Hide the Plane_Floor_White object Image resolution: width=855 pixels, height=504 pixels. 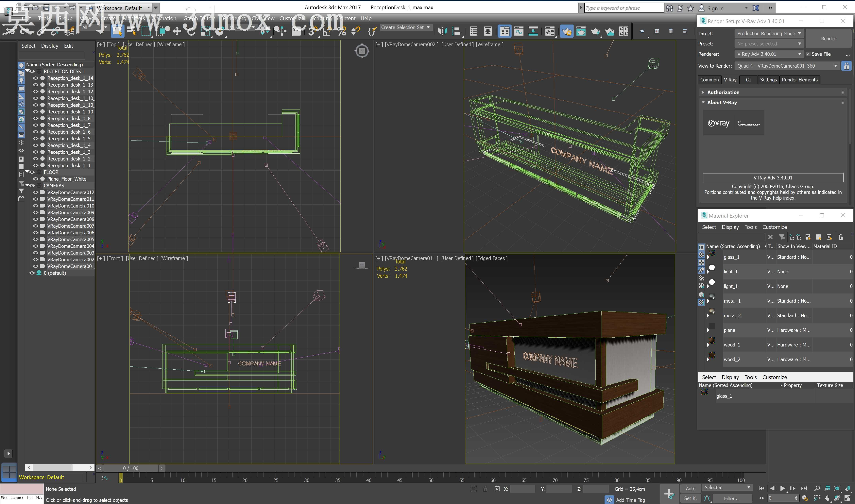tap(35, 179)
